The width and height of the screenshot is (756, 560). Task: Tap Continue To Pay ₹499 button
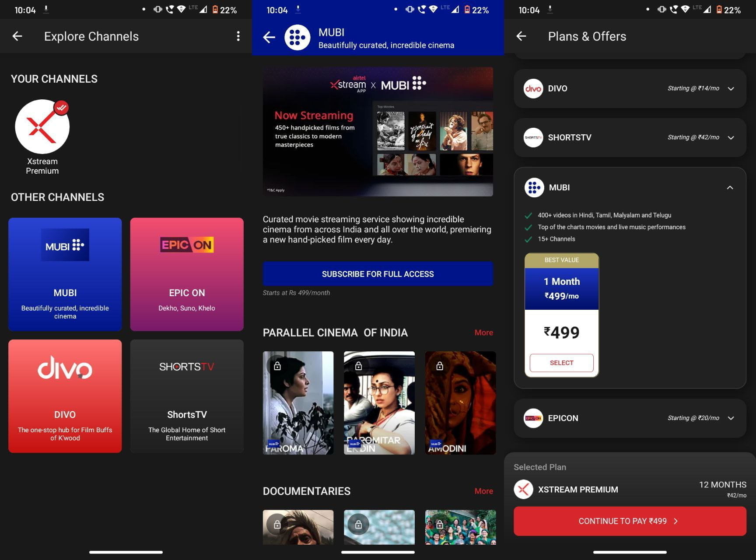630,521
